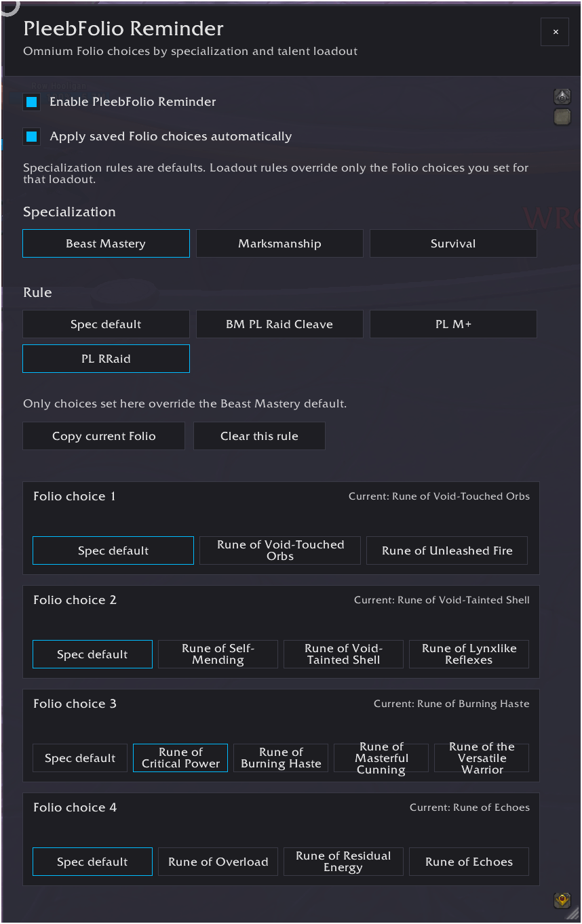Choose Rune of Void-Tainted Shell option
This screenshot has width=582, height=924.
[343, 654]
